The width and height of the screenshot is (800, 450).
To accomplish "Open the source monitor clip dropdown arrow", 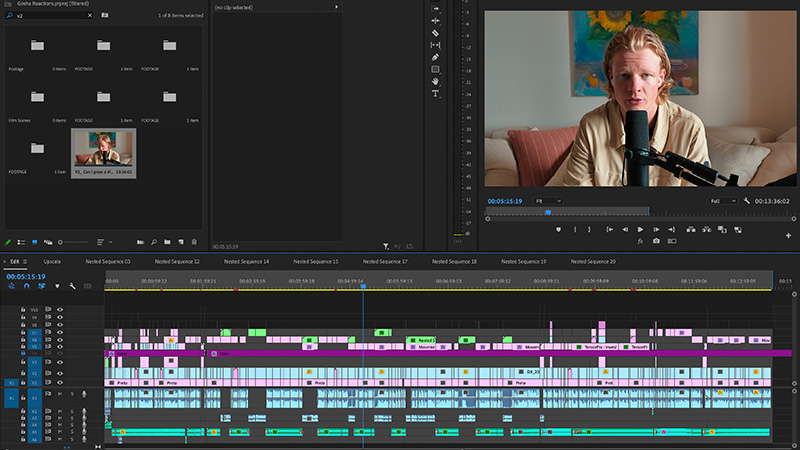I will [x=336, y=7].
